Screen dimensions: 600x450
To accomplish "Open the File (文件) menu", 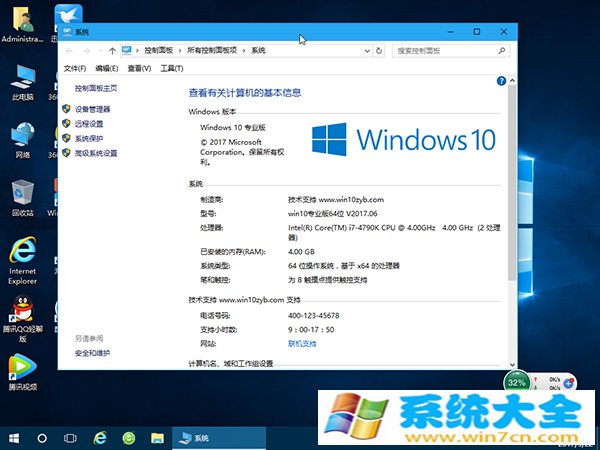I will point(74,68).
